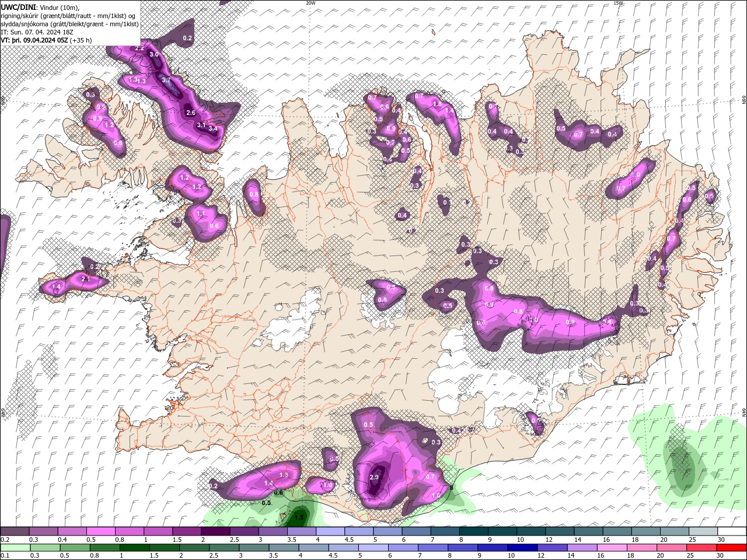
Task: Click the dark teal 8 snow legend swatch
Action: coord(474,531)
